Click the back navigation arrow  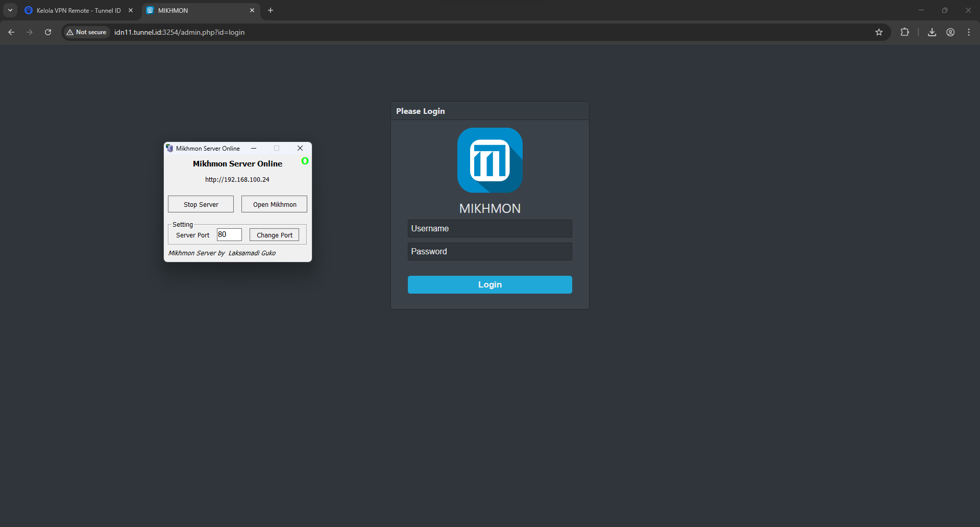[11, 32]
